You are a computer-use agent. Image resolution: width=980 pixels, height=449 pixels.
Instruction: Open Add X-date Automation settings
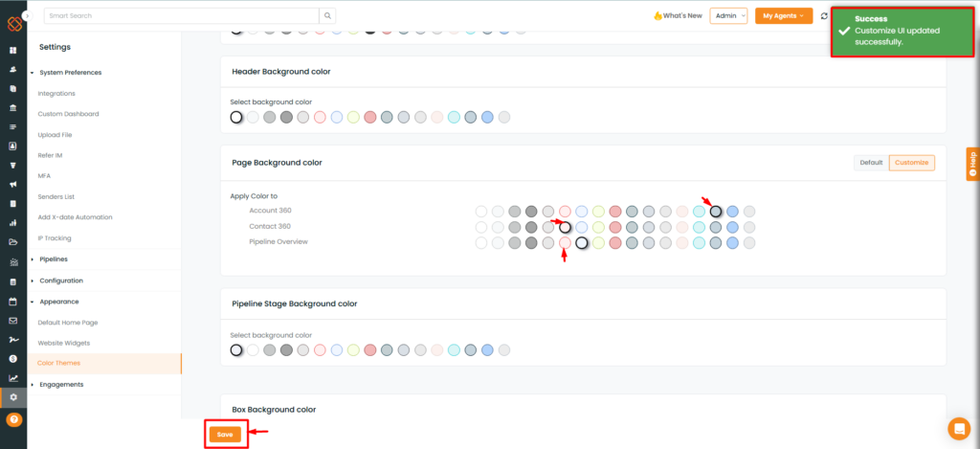[75, 217]
